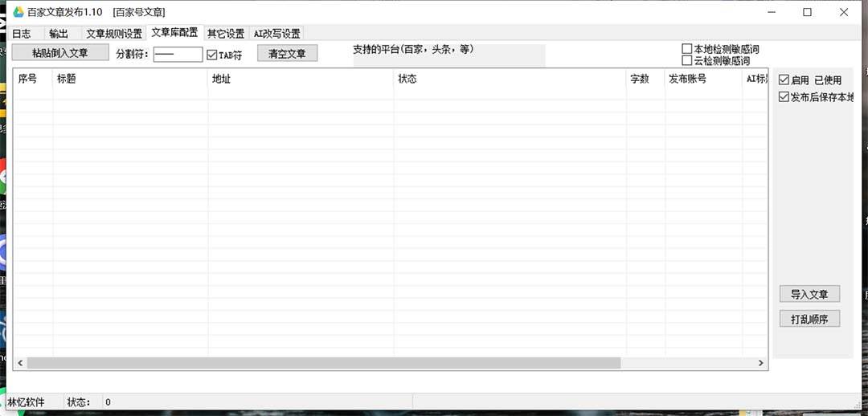Click the 分割符 input field
Viewport: 868px width, 416px height.
(x=178, y=55)
